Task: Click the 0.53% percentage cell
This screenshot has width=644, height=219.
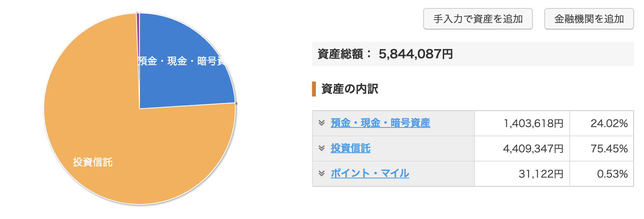Action: tap(612, 174)
